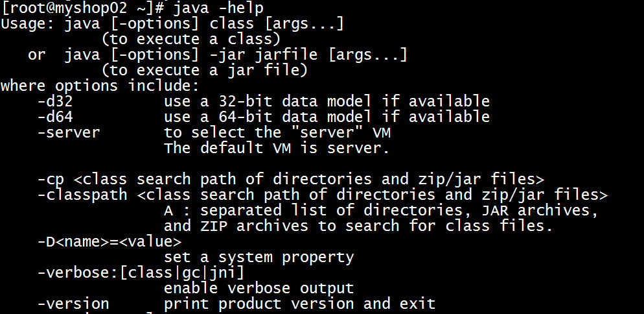Screen dimensions: 644x314
Task: Click the -D<name>=<value> option
Action: (109, 241)
